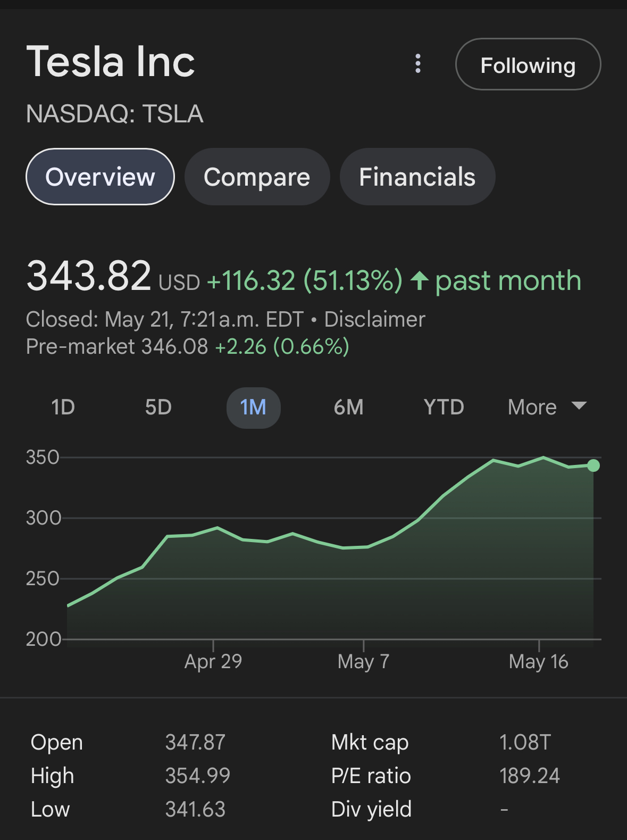Image resolution: width=627 pixels, height=840 pixels.
Task: Click the Low value 341.63
Action: coord(195,809)
